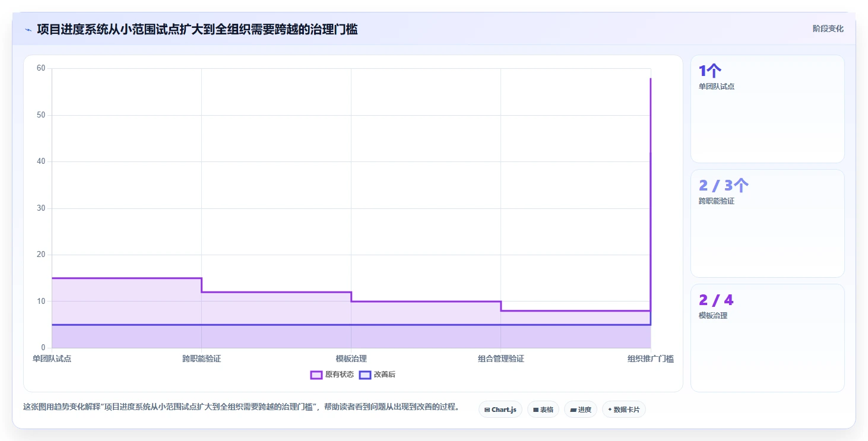The width and height of the screenshot is (868, 441).
Task: Click the 模板治理 x-axis label
Action: 351,358
